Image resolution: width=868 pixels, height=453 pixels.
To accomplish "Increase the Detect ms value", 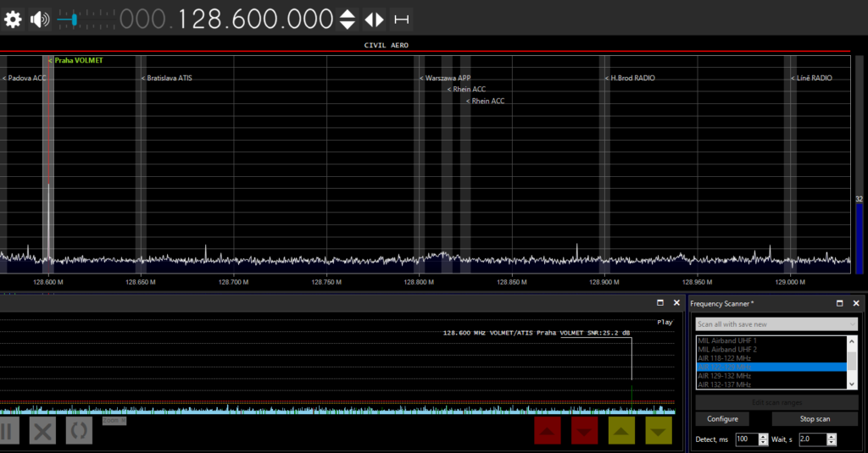I will tap(764, 436).
